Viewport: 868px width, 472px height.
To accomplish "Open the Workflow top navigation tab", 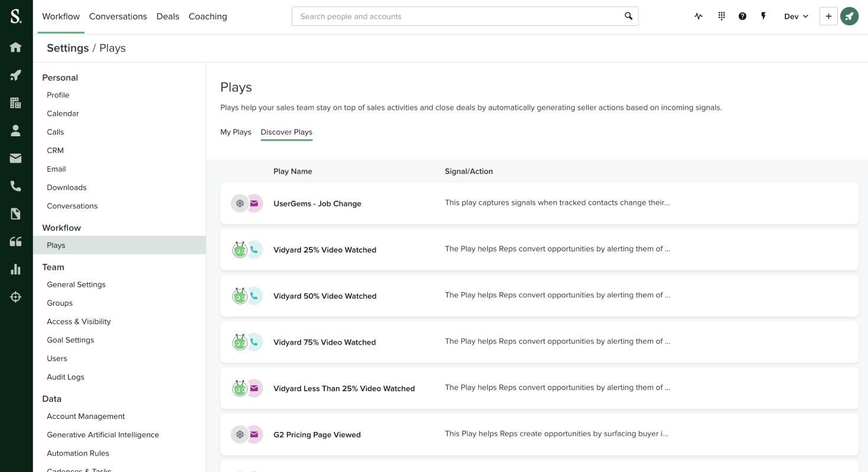I will pyautogui.click(x=61, y=17).
